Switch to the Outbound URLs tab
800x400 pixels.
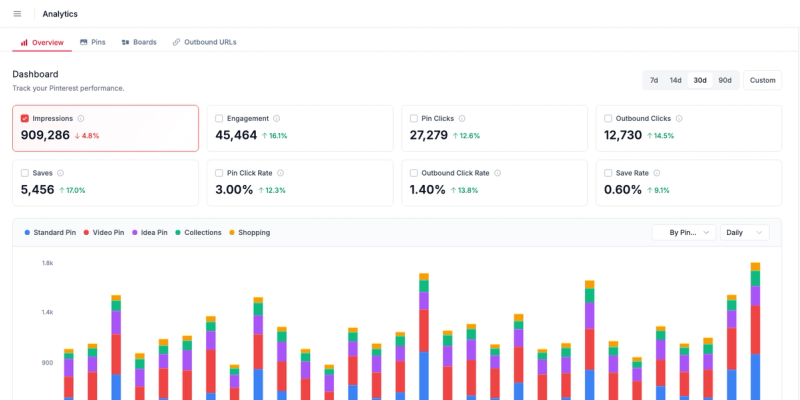(x=205, y=42)
